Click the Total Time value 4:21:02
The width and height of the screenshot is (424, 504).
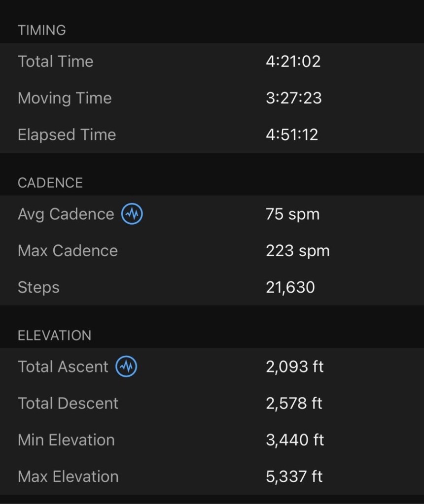coord(293,62)
